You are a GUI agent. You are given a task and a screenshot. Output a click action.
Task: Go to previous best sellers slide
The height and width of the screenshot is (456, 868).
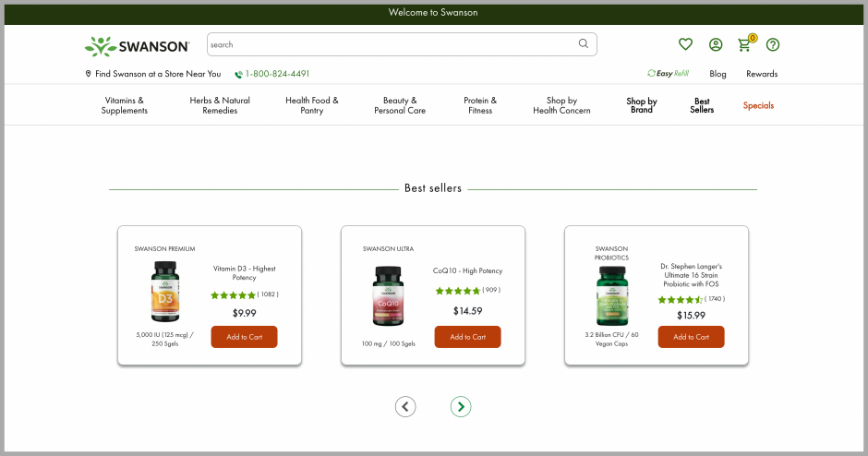point(405,407)
